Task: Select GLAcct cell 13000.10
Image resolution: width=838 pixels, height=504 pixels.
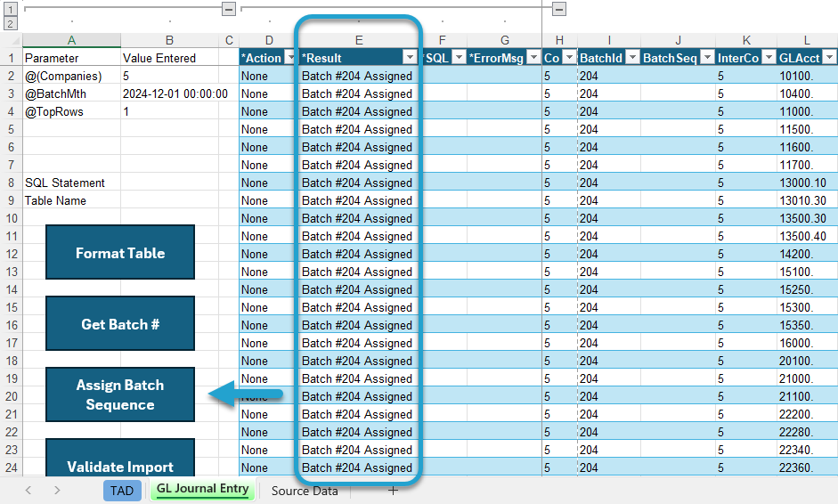Action: (807, 183)
